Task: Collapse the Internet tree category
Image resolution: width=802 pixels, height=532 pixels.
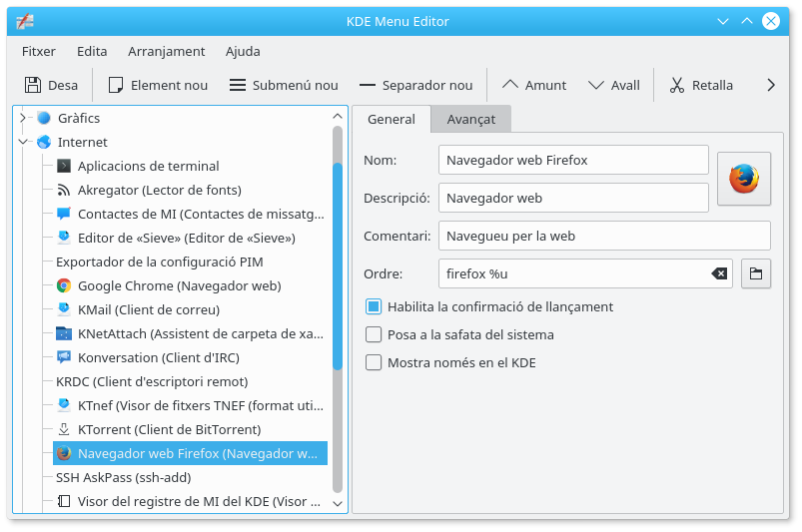Action: 22,142
